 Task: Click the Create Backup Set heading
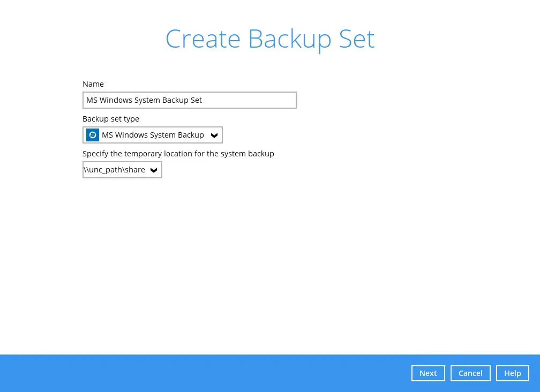pyautogui.click(x=269, y=39)
